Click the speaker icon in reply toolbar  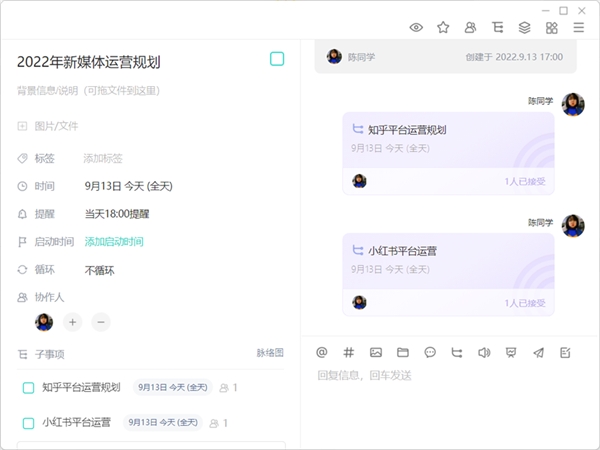pyautogui.click(x=484, y=352)
